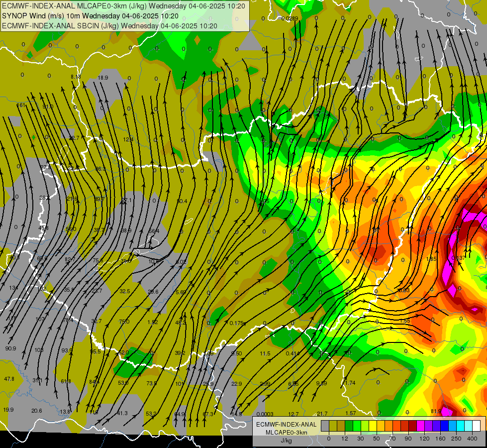This screenshot has height=448, width=487.
Task: Click the map value '86.3'
Action: (x=100, y=169)
